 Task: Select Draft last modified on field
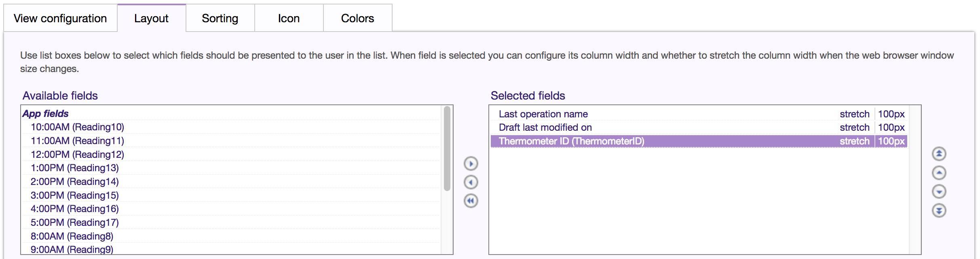545,127
